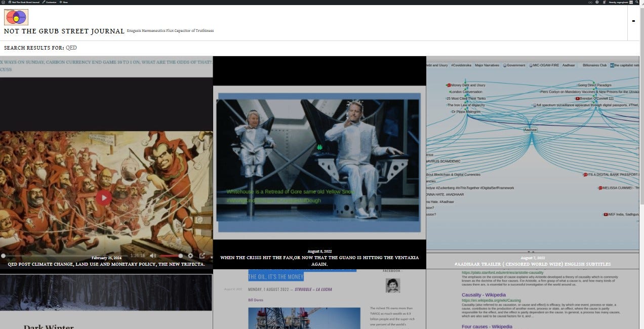Mute the video via speaker icon
This screenshot has width=644, height=329.
(x=153, y=256)
